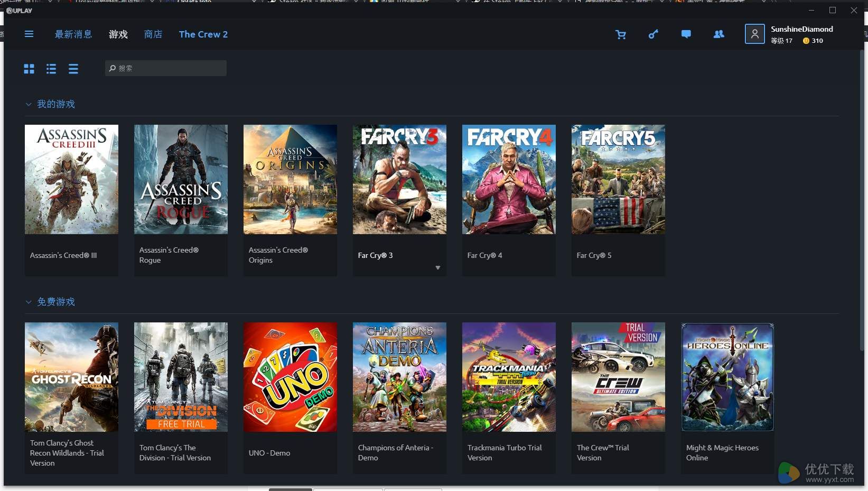The width and height of the screenshot is (868, 491).
Task: Open Ghost Recon Wildlands trial cover
Action: pyautogui.click(x=71, y=377)
